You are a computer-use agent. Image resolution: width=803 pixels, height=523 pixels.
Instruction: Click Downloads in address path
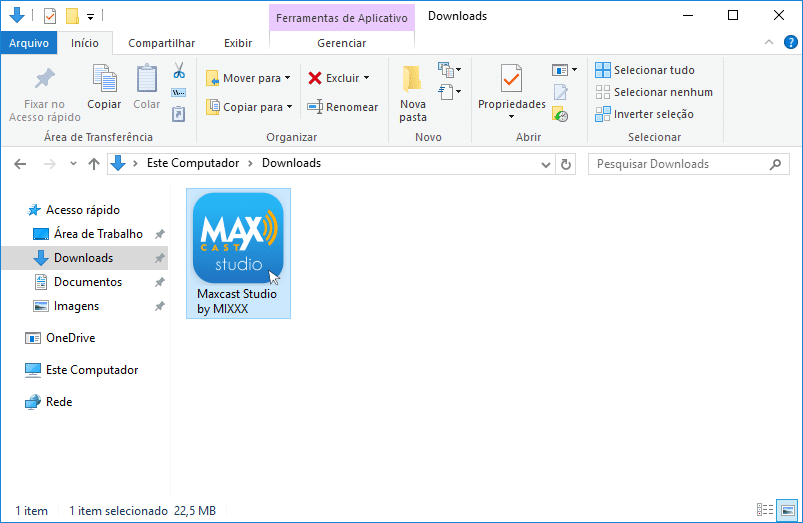click(291, 163)
